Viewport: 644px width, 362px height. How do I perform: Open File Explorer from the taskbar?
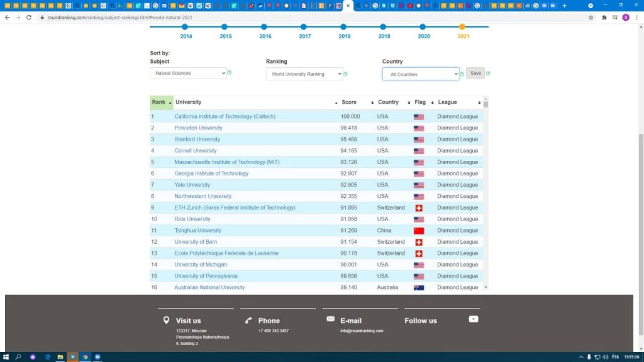tap(60, 357)
